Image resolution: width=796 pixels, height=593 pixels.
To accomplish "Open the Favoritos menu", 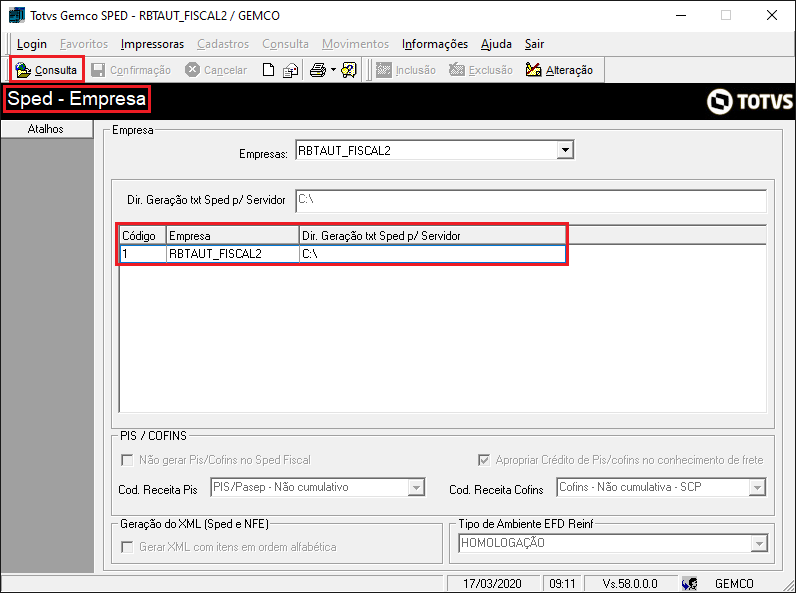I will 84,44.
